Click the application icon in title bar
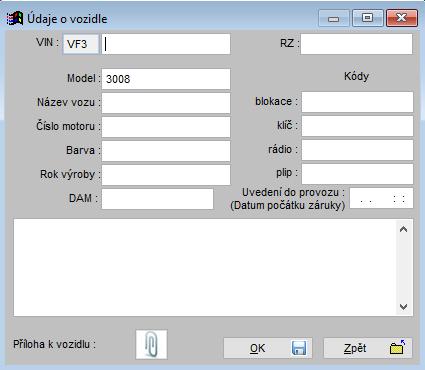The height and width of the screenshot is (370, 425). (x=15, y=18)
